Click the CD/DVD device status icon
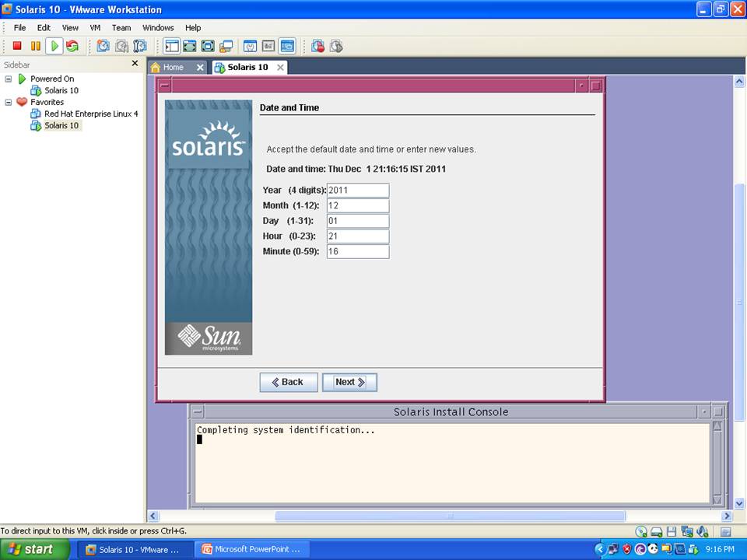 click(x=642, y=531)
